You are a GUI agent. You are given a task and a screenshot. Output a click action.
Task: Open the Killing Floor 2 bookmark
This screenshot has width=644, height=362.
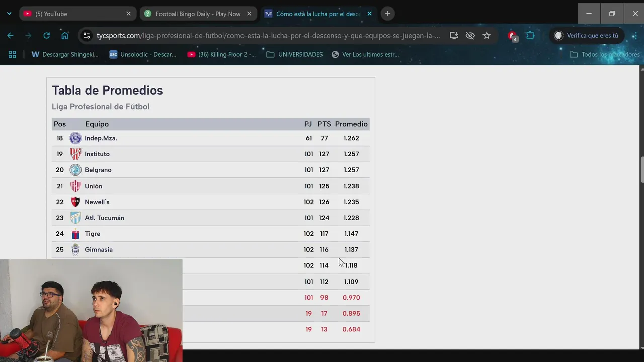[x=221, y=54]
